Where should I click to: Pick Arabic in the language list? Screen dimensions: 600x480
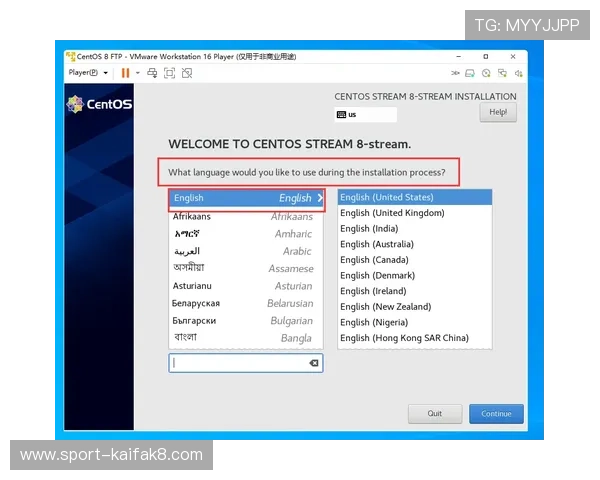click(245, 251)
